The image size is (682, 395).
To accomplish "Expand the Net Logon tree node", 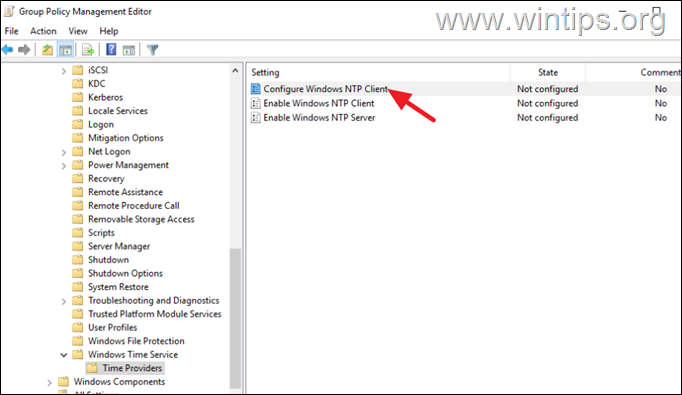I will coord(64,152).
